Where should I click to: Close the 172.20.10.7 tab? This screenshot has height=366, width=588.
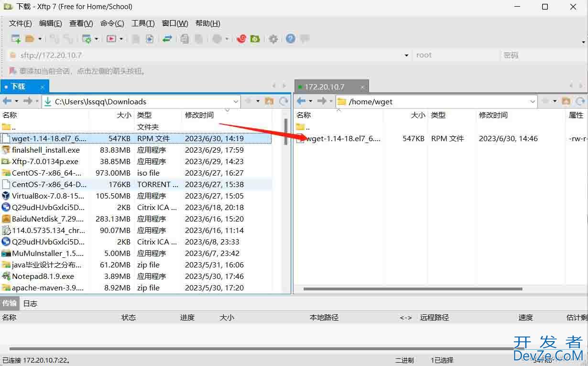tap(362, 87)
